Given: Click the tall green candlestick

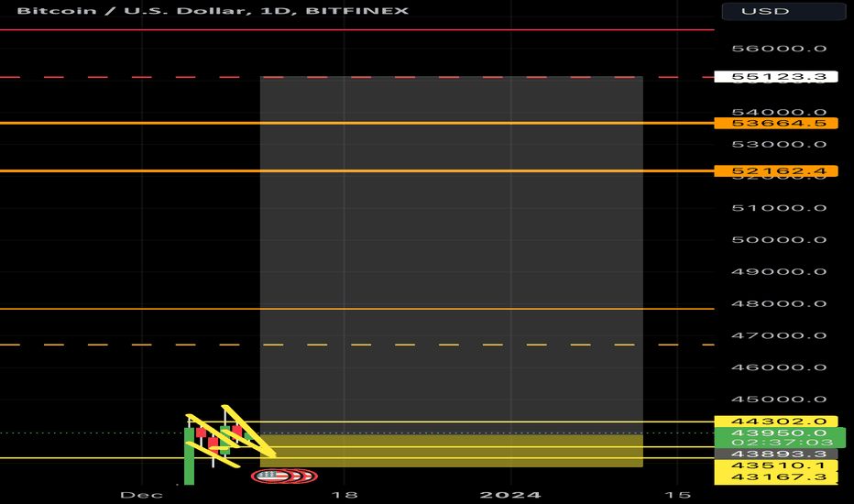Looking at the screenshot, I should 190,458.
